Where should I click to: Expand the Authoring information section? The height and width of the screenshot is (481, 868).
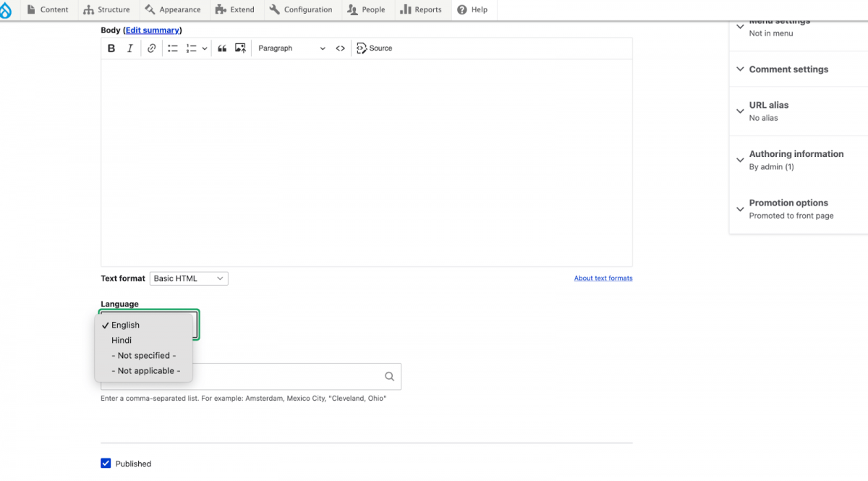pyautogui.click(x=799, y=160)
